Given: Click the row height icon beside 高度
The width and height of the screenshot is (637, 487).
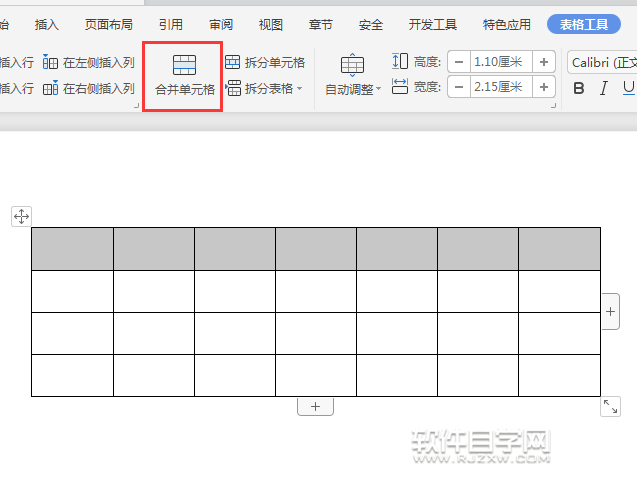Looking at the screenshot, I should (x=400, y=61).
